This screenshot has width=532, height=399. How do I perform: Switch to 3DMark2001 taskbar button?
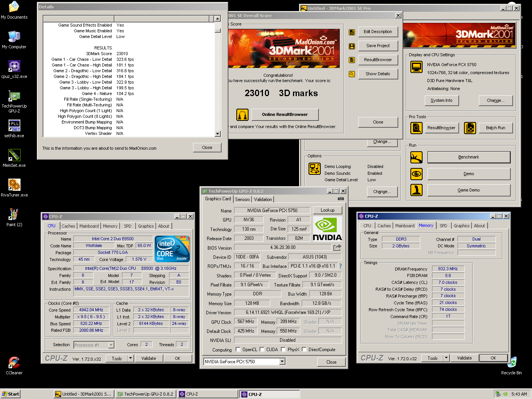pos(84,394)
